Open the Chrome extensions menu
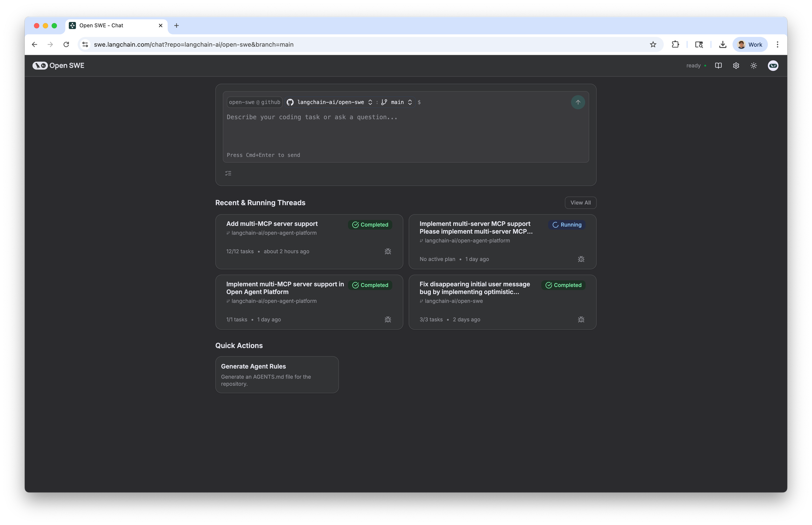The height and width of the screenshot is (525, 812). (675, 44)
